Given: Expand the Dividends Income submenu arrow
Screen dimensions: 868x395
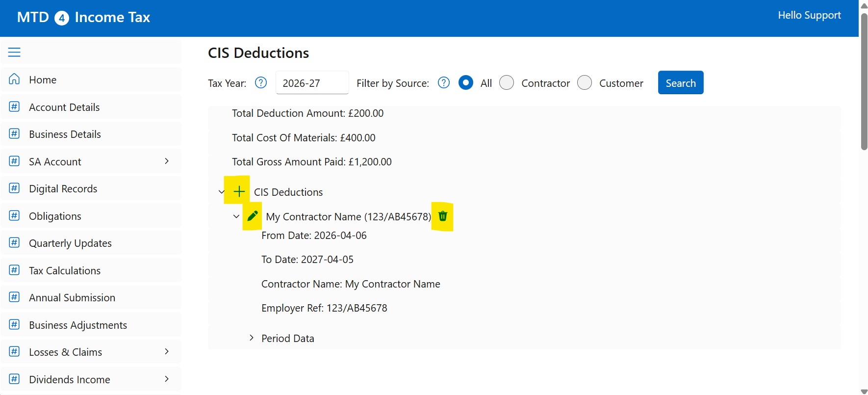Looking at the screenshot, I should pyautogui.click(x=167, y=379).
